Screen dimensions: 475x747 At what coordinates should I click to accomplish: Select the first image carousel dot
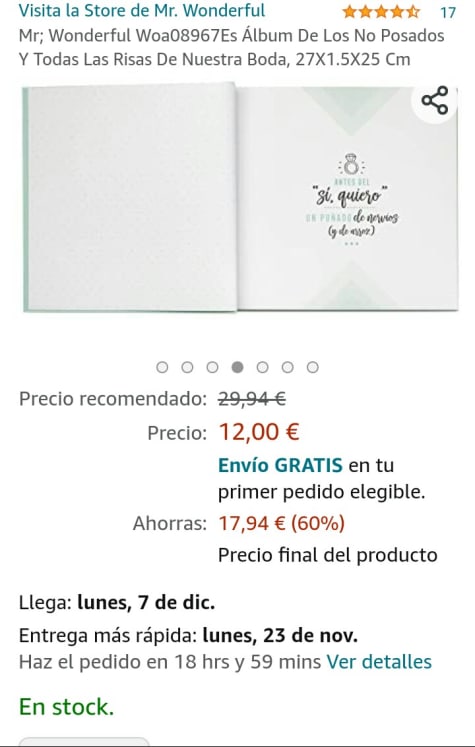pos(162,367)
